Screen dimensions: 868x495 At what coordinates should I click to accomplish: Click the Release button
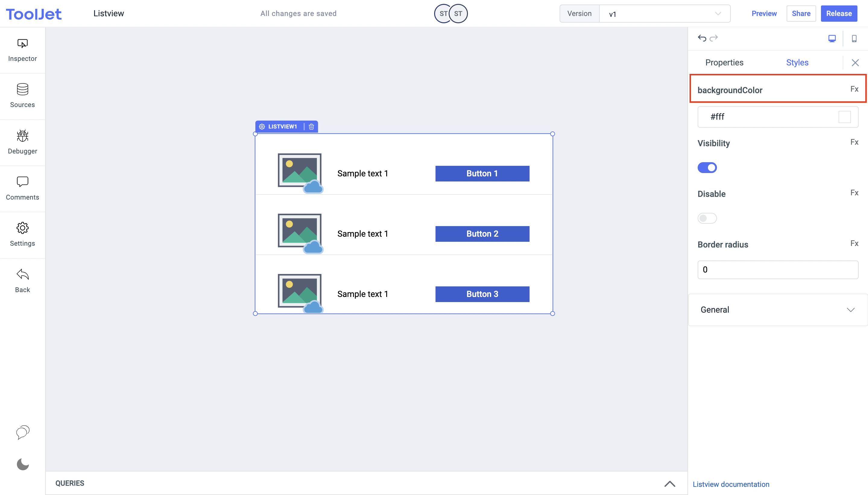click(838, 14)
